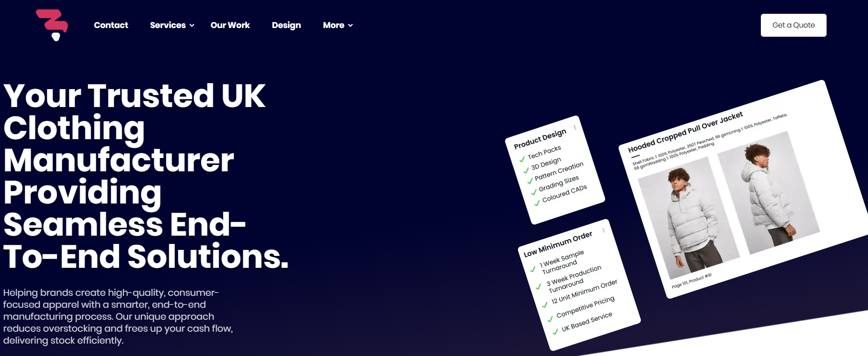Open the Design navigation link

click(x=286, y=25)
